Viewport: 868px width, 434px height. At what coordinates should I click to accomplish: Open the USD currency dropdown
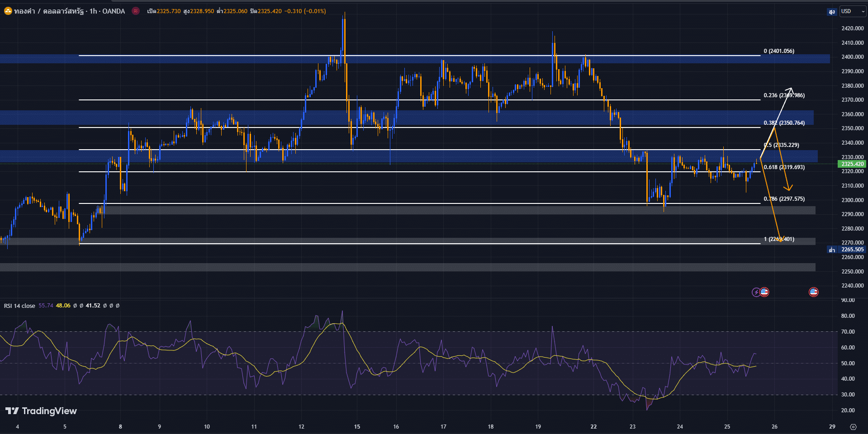852,11
